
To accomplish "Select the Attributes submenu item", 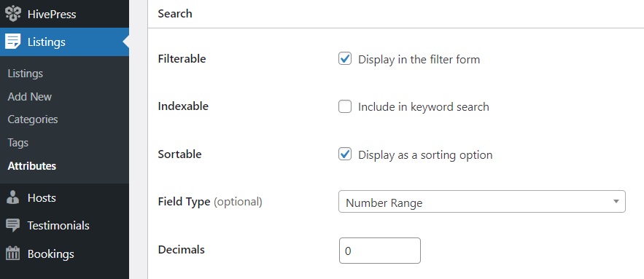I will click(x=31, y=166).
